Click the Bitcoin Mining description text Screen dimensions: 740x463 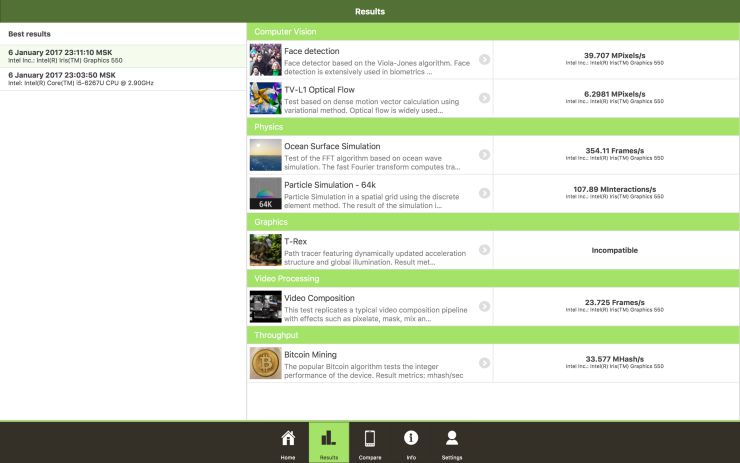(374, 371)
